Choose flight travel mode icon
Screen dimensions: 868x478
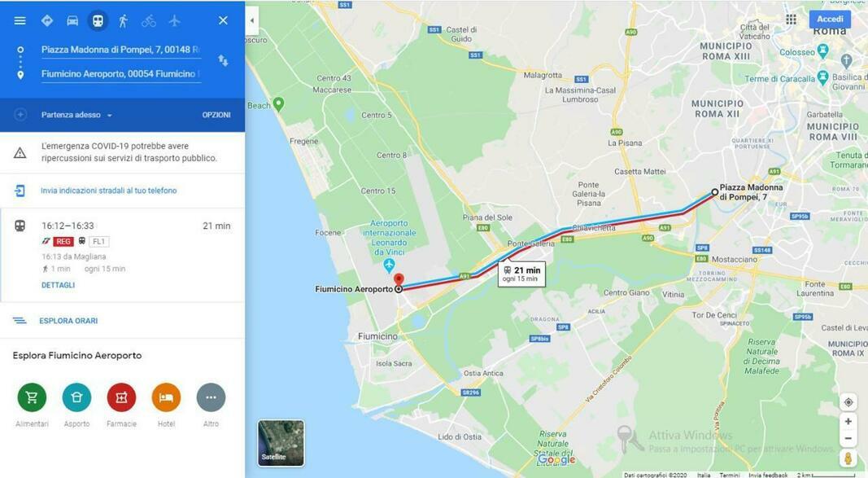tap(174, 20)
